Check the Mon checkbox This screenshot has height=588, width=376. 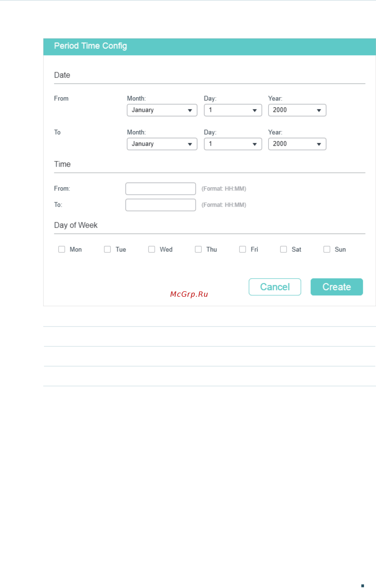pyautogui.click(x=62, y=249)
